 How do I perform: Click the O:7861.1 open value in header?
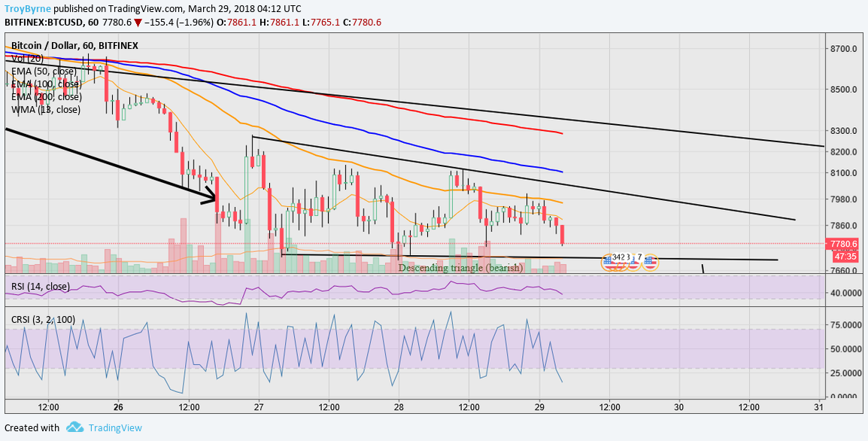point(237,23)
